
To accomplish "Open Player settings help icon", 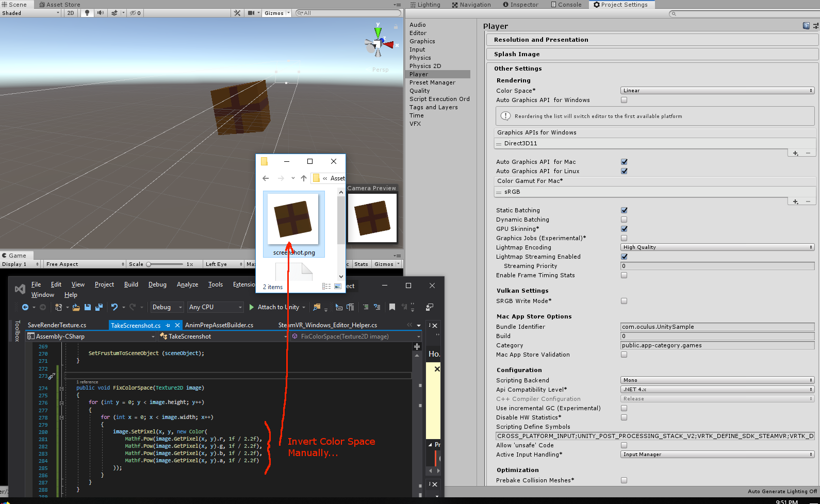I will click(806, 26).
